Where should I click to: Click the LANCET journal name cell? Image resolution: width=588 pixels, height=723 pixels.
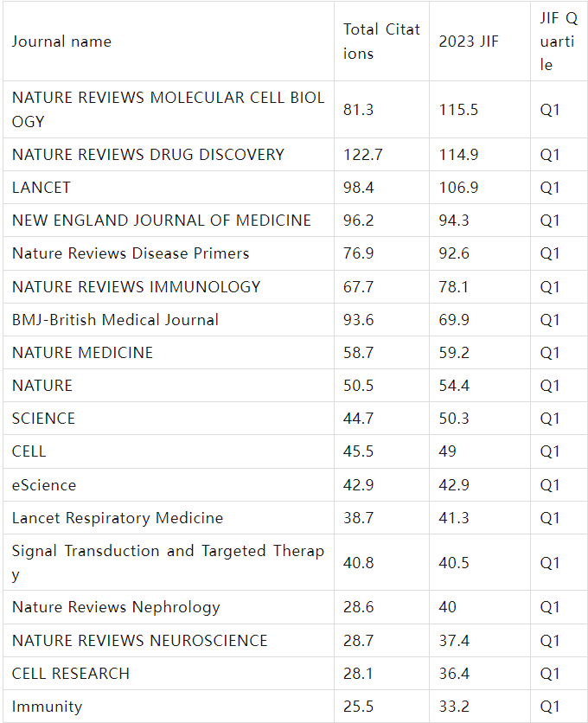(42, 188)
